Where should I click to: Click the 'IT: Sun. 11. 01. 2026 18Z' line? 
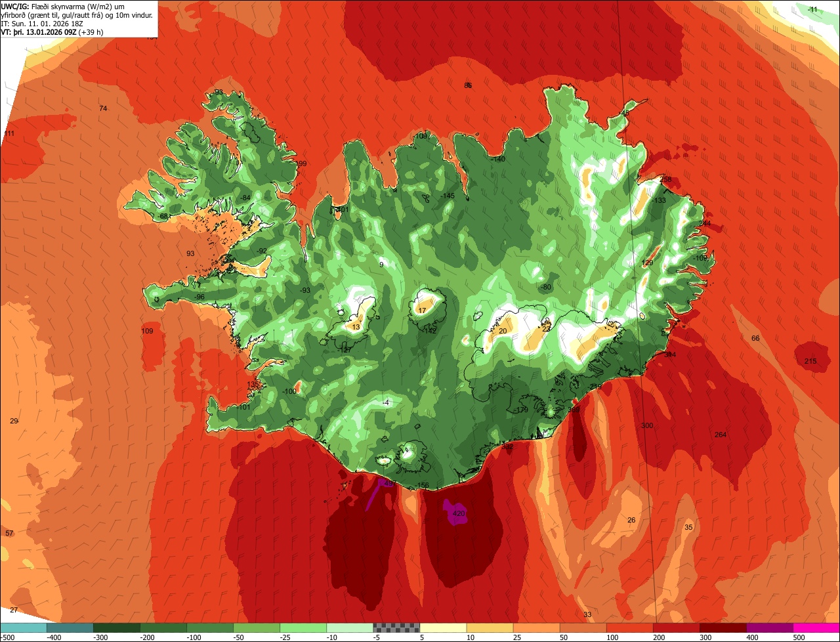pos(42,23)
